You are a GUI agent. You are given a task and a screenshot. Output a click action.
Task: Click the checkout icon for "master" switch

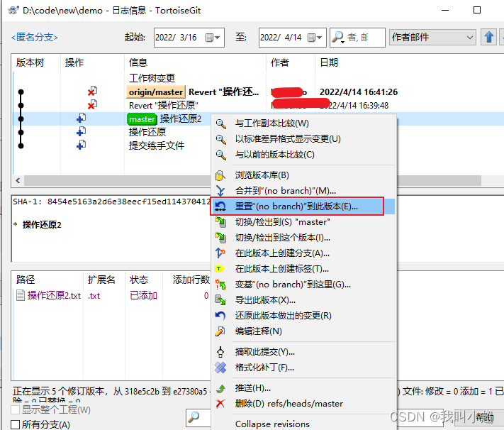point(220,222)
